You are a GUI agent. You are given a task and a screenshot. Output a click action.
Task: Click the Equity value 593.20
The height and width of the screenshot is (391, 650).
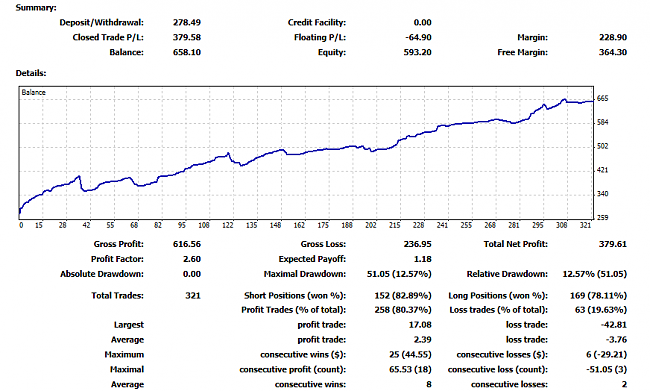[418, 52]
